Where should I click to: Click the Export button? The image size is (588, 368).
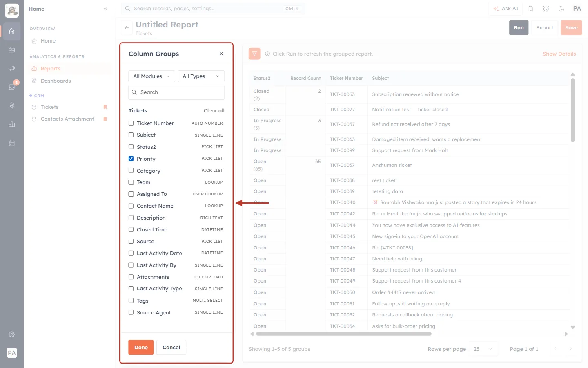tap(544, 28)
